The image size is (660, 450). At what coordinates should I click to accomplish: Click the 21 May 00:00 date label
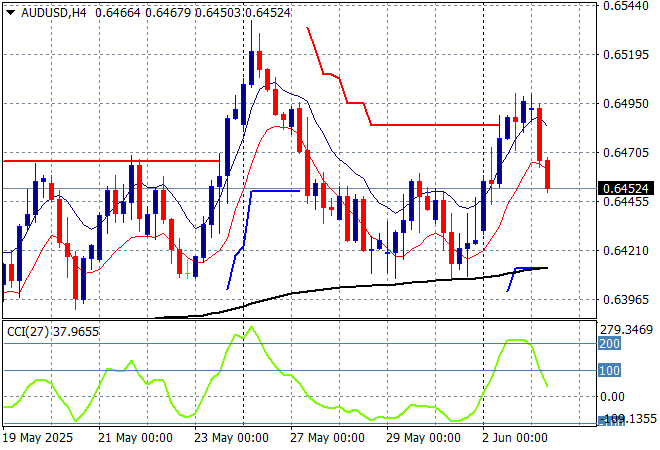point(135,438)
